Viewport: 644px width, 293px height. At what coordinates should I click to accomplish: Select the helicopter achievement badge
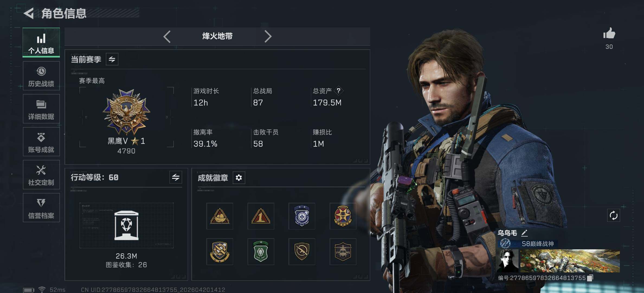[343, 251]
